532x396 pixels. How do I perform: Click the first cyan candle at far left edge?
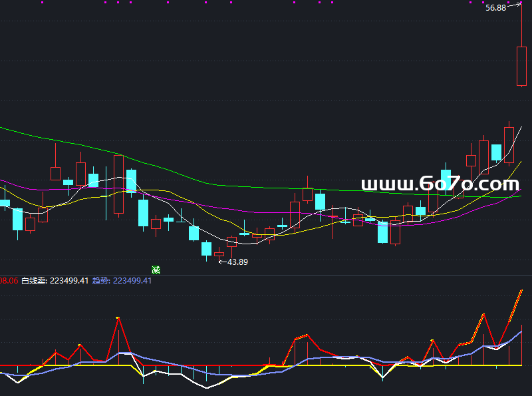(4, 203)
